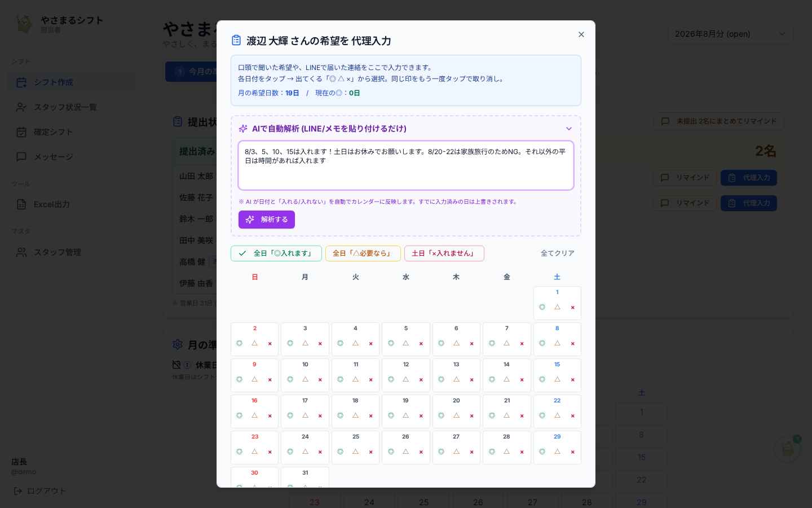This screenshot has height=508, width=812.
Task: Close the 代理入力 dialog with the X
Action: [x=581, y=34]
